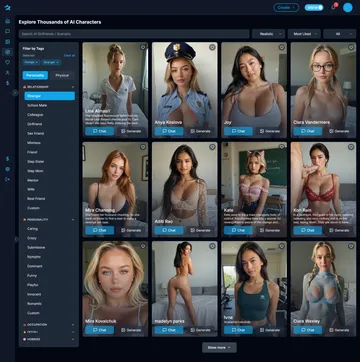Start Chat with Joy
Image resolution: width=360 pixels, height=362 pixels.
[238, 131]
